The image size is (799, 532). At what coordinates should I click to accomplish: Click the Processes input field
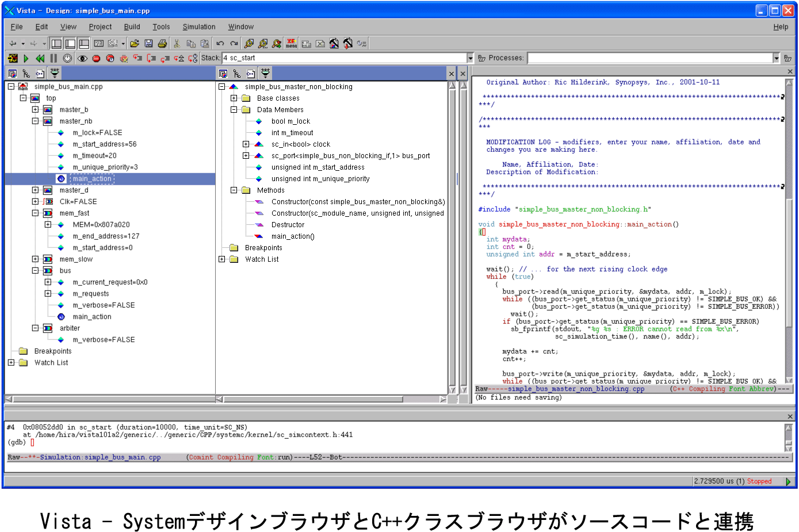[650, 58]
